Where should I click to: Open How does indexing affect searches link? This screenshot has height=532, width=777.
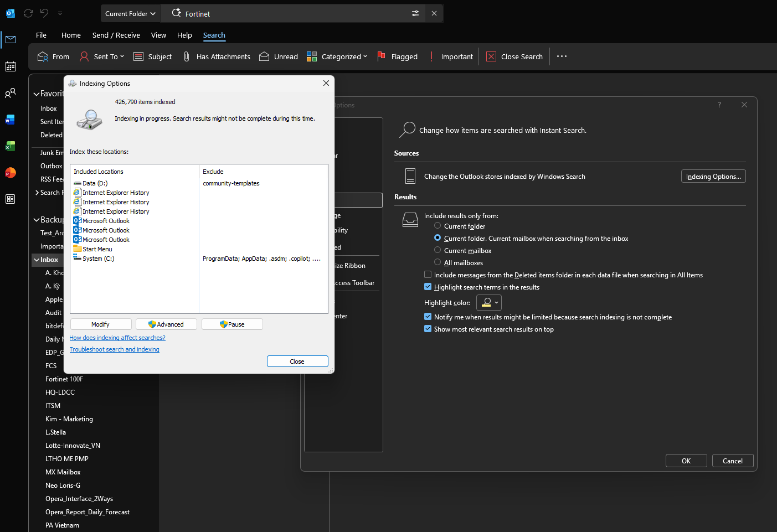tap(117, 338)
